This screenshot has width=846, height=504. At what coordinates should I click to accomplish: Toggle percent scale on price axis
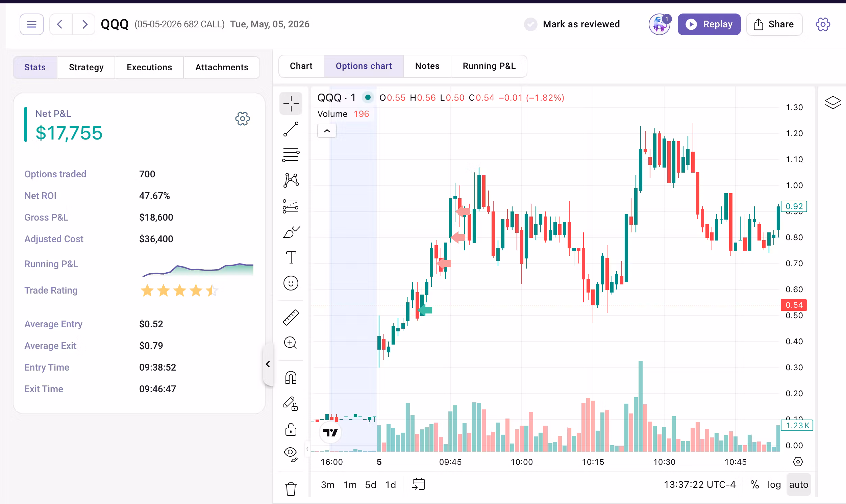(x=755, y=485)
